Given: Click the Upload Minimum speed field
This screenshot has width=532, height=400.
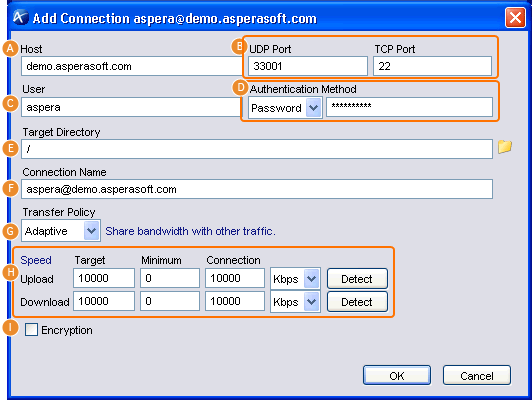Looking at the screenshot, I should pos(170,278).
